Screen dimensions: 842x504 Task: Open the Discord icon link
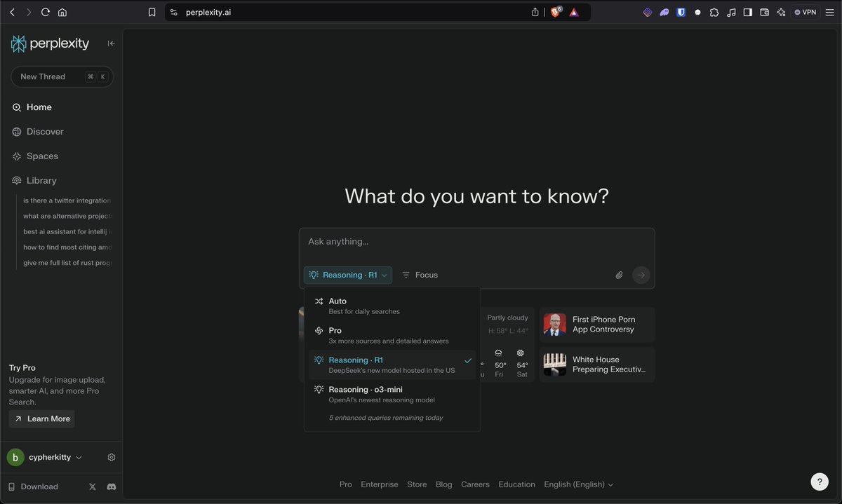point(111,486)
